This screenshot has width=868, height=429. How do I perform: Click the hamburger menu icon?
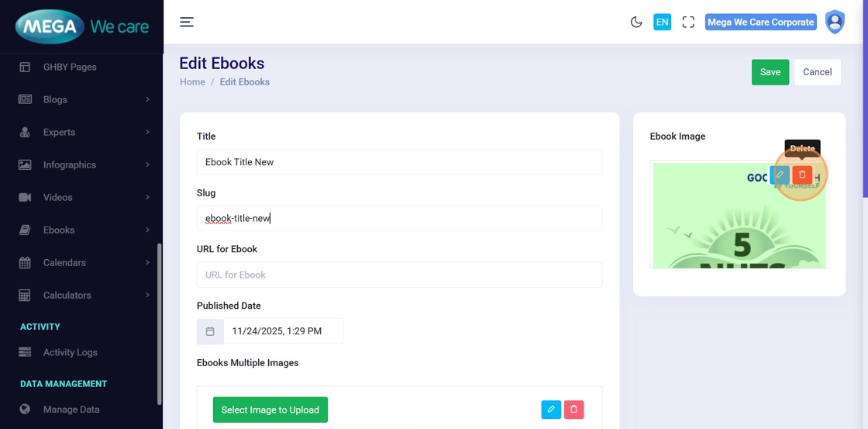(x=187, y=22)
